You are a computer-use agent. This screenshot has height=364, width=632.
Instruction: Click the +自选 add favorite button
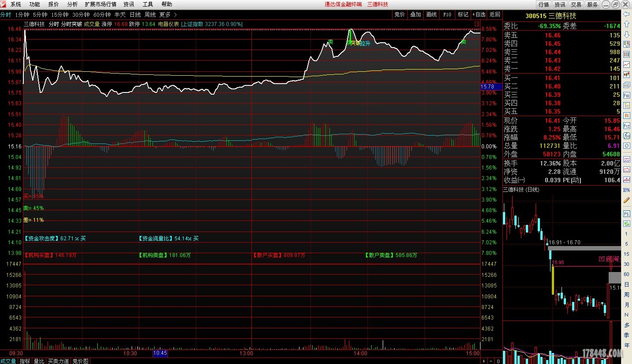coord(479,15)
